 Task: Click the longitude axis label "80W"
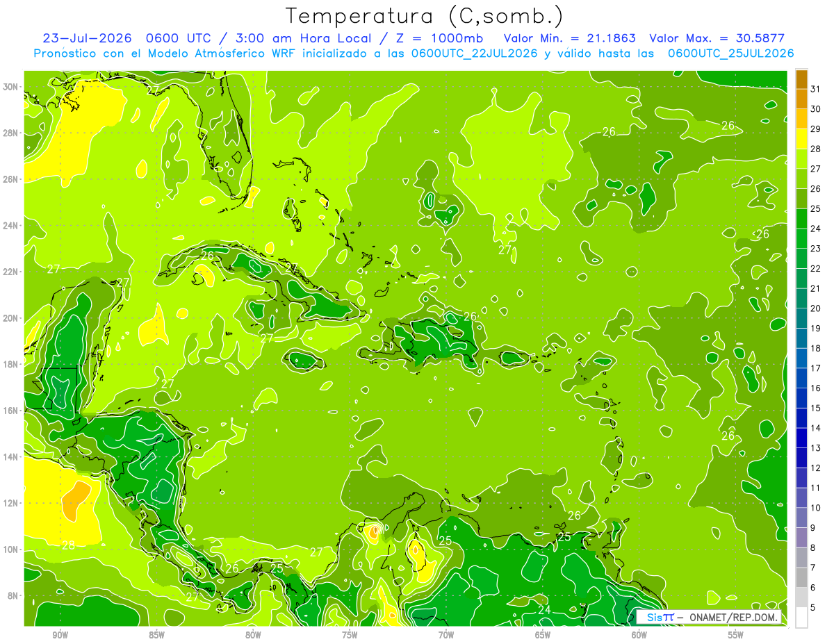point(253,635)
